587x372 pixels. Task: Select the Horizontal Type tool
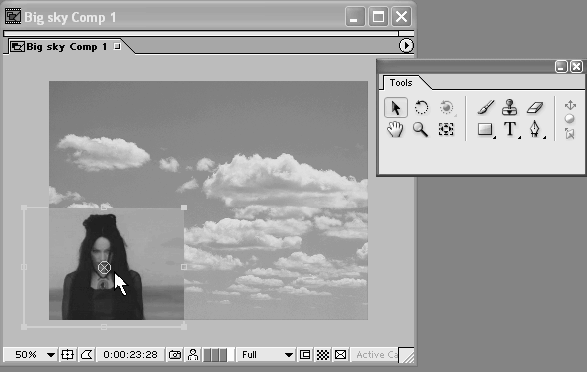(510, 129)
